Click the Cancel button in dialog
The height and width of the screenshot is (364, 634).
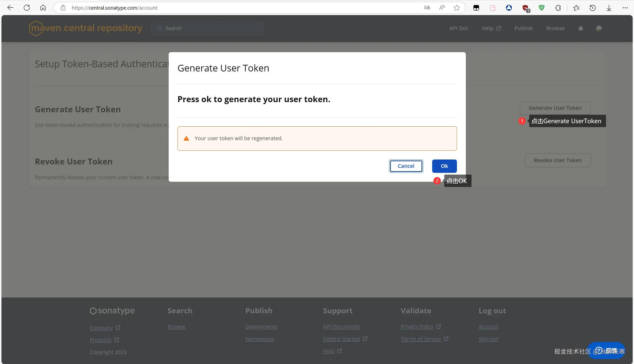pyautogui.click(x=406, y=166)
